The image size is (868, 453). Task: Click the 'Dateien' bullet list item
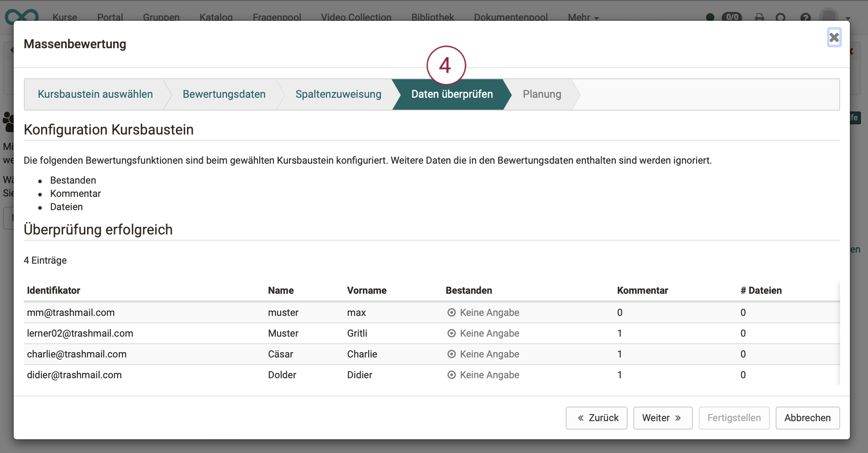[66, 207]
